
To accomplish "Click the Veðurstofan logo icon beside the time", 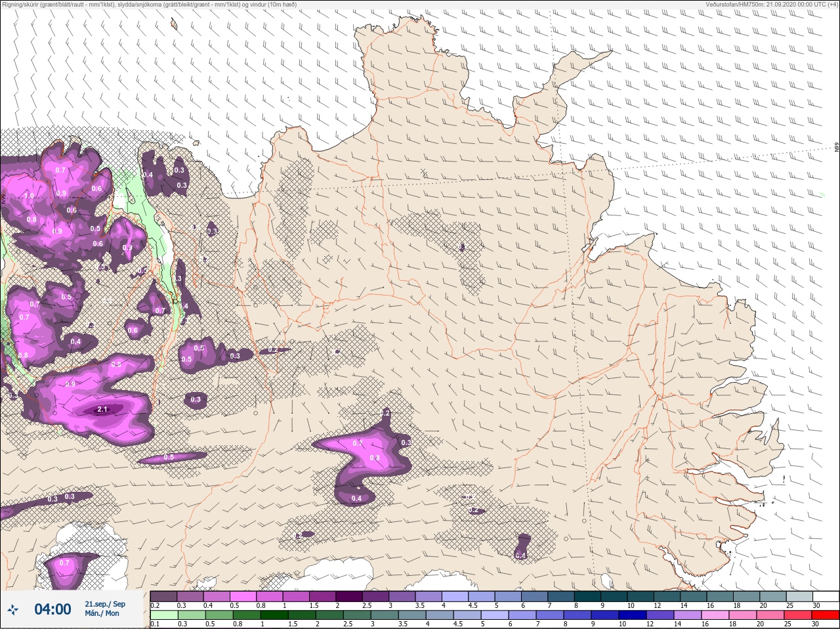I will point(13,610).
